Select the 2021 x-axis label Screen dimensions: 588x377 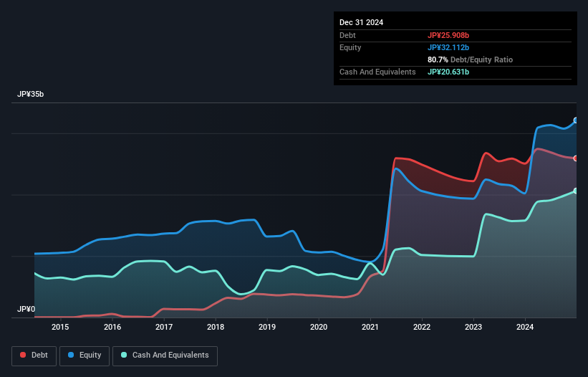(370, 327)
